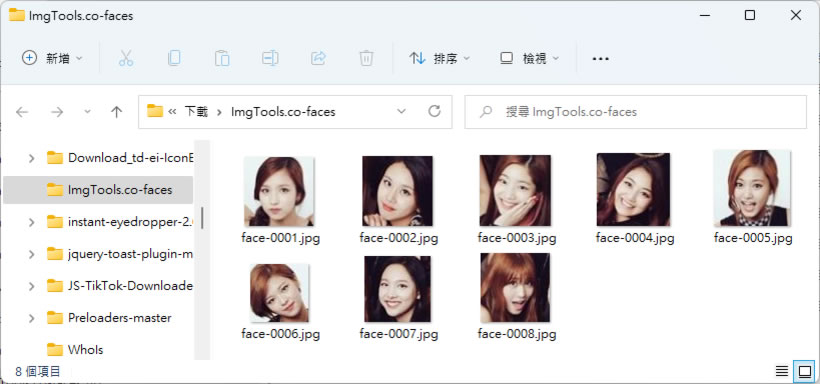Click the face-0006.jpg file name
The image size is (820, 384).
[x=281, y=334]
